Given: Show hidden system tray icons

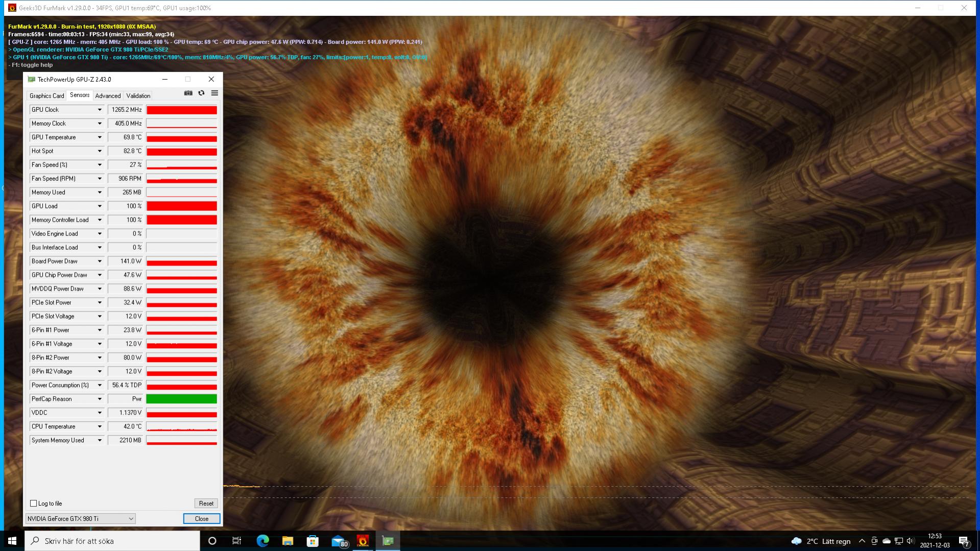Looking at the screenshot, I should point(862,541).
